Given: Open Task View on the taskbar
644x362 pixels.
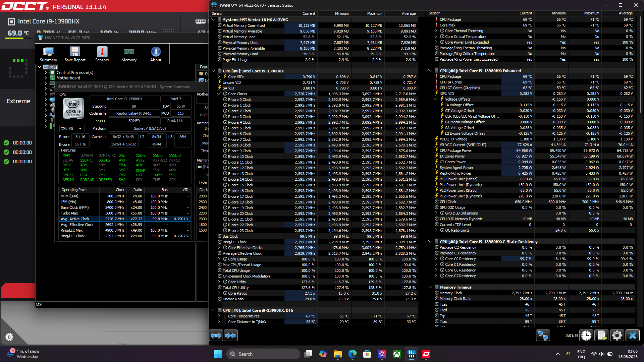Looking at the screenshot, I should click(308, 354).
